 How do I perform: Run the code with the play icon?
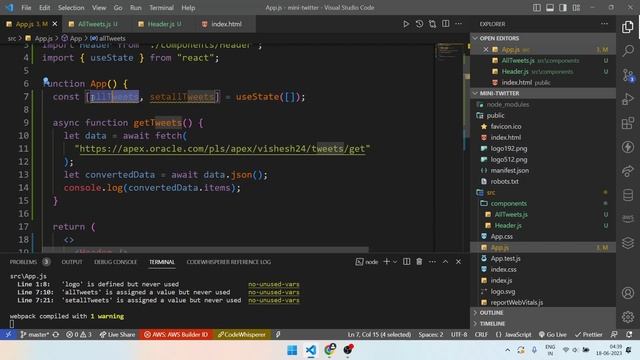406,24
